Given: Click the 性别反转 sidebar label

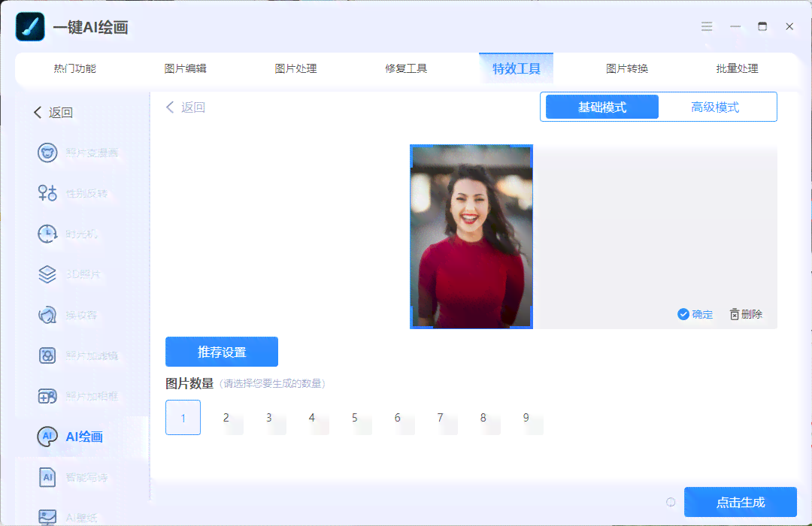Looking at the screenshot, I should click(x=87, y=193).
